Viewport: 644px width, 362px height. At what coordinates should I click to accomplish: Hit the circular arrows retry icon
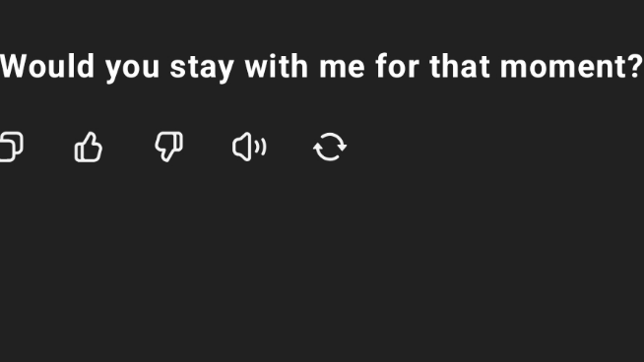(330, 147)
